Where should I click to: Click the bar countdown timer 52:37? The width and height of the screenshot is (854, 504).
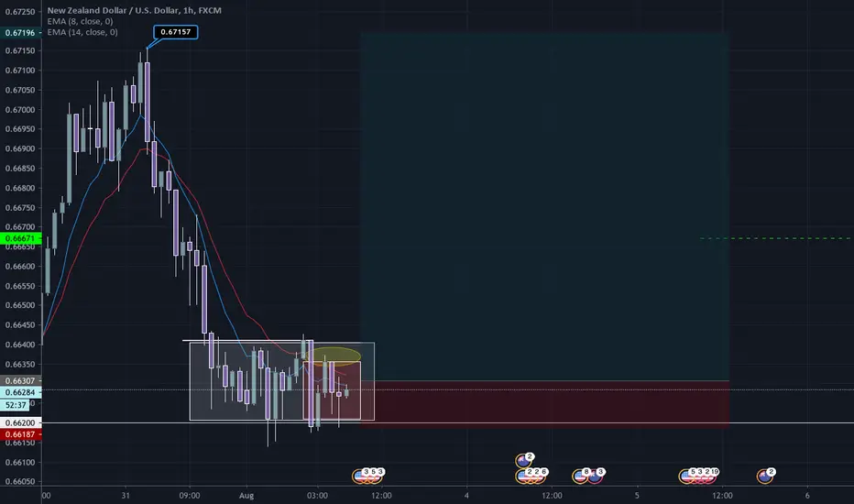pyautogui.click(x=16, y=405)
